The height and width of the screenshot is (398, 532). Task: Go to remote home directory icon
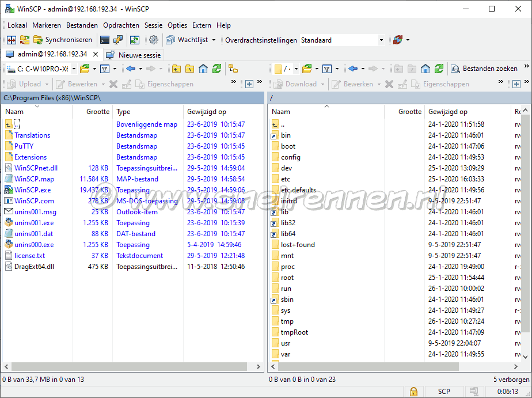(425, 69)
